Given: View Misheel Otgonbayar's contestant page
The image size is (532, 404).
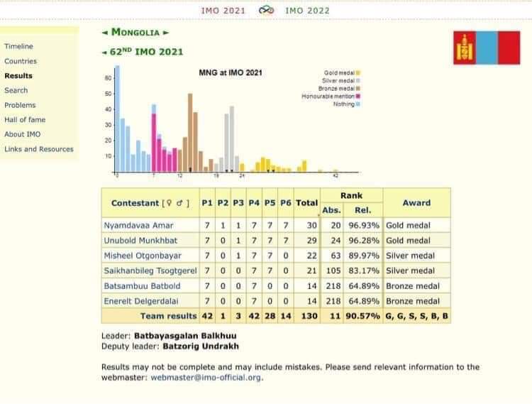Looking at the screenshot, I should (x=142, y=256).
